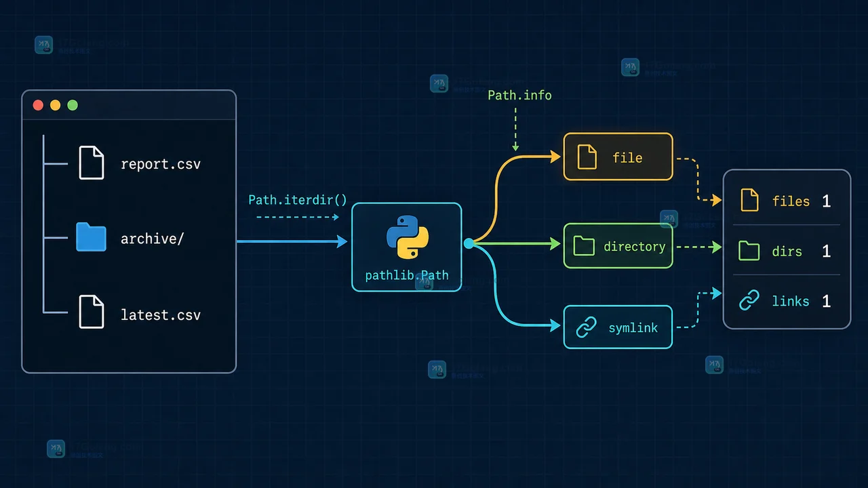Select the latest.csv filename
Screen dimensions: 868x488
click(x=161, y=314)
